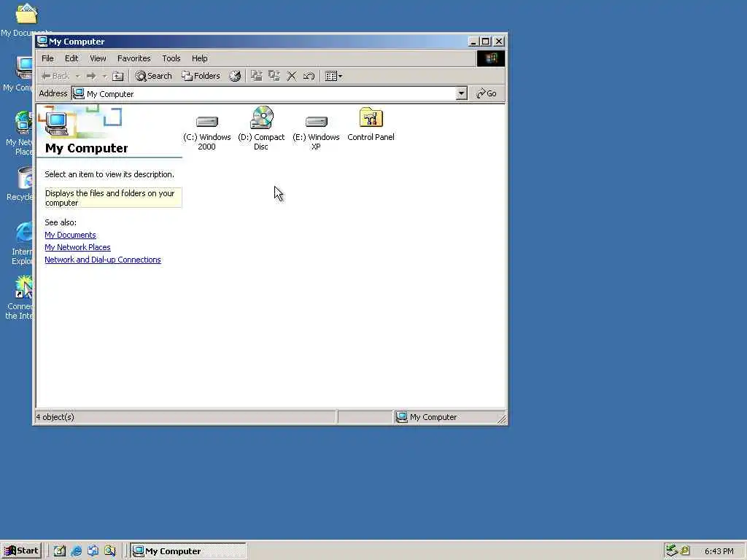Select the Control Panel folder icon
Screen dimensions: 747x560
click(371, 124)
